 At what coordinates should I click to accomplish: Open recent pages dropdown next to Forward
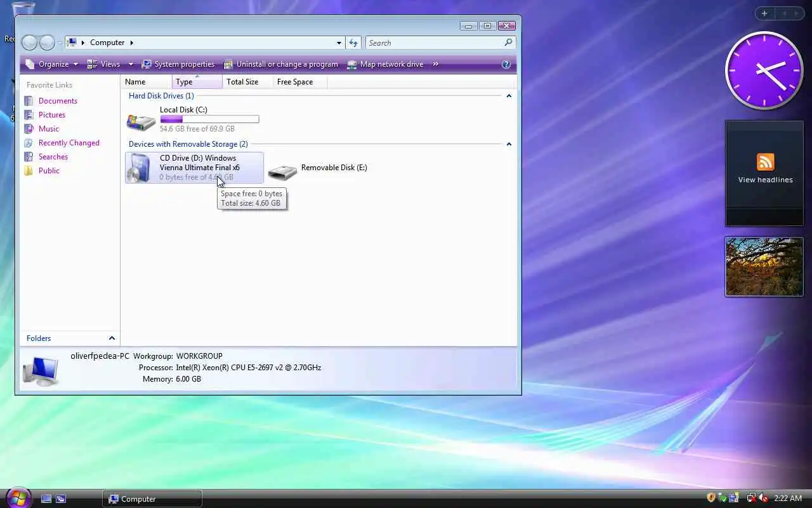(60, 43)
